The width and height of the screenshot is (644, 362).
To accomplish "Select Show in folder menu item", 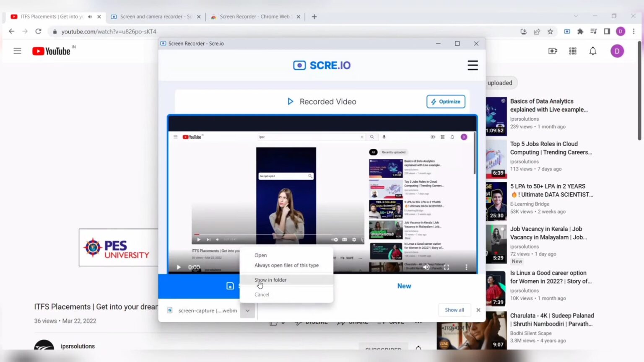I will pos(270,280).
